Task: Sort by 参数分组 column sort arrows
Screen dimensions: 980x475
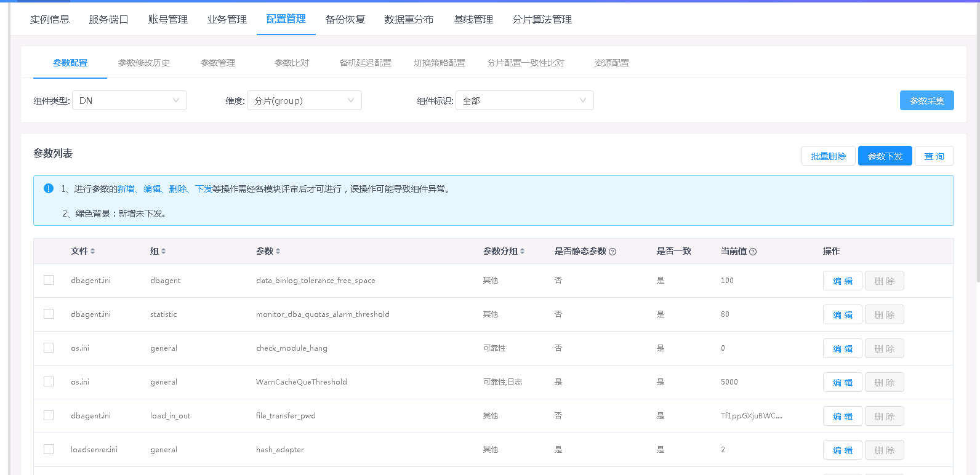Action: click(522, 251)
